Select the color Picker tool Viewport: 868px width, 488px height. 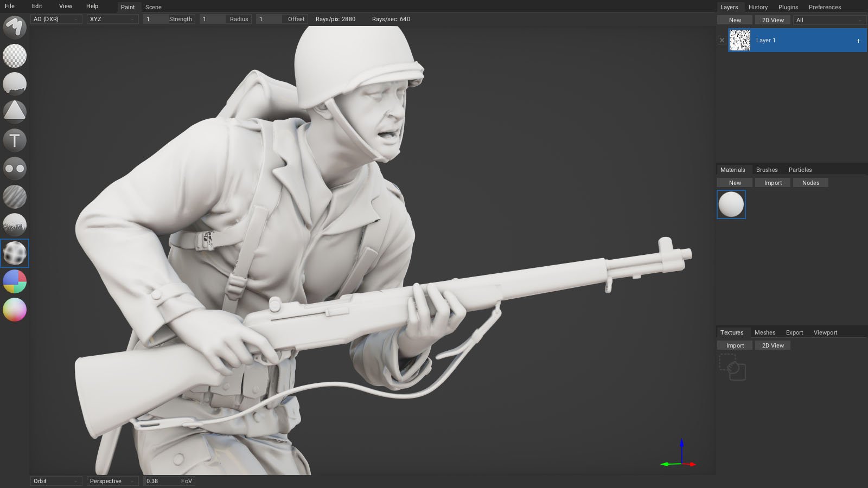[x=15, y=310]
